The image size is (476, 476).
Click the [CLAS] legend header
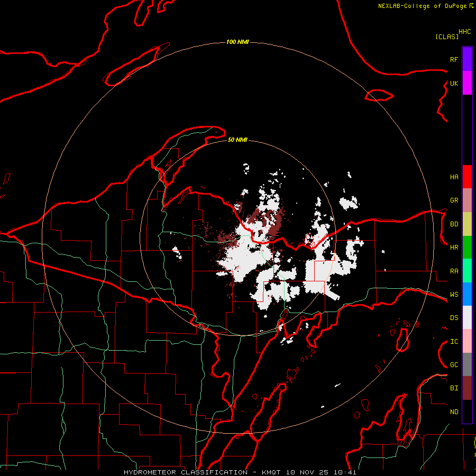click(x=447, y=36)
